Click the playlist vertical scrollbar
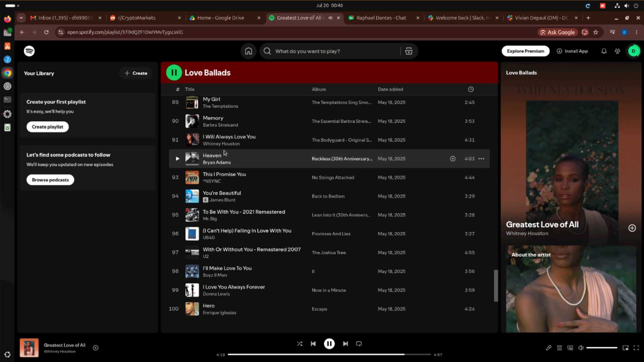Viewport: 644px width, 362px height. coord(496,286)
